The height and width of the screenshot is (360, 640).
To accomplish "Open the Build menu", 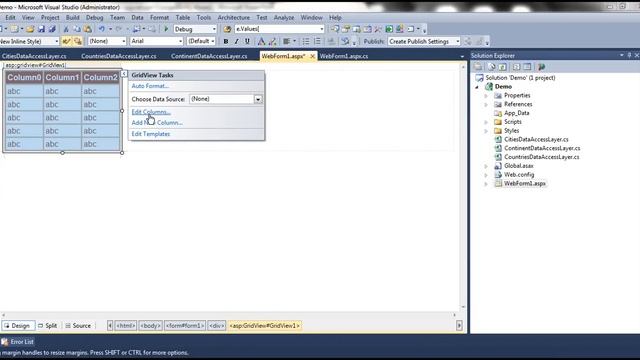I will [x=73, y=18].
